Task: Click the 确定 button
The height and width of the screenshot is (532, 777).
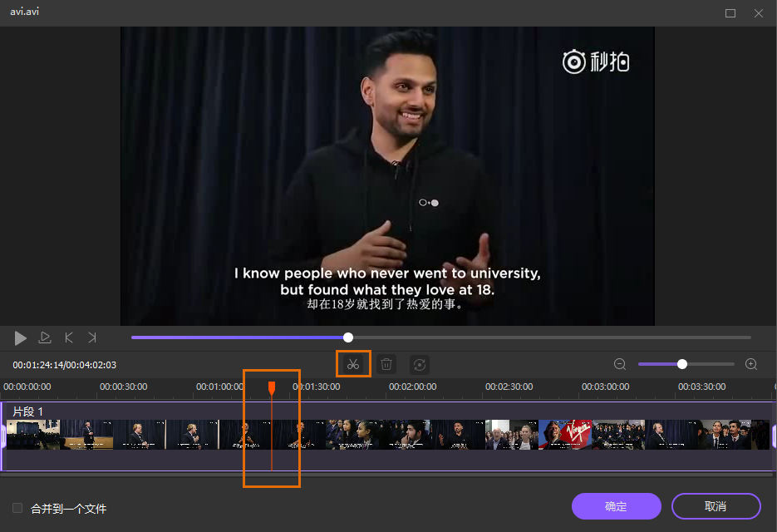Action: click(616, 506)
